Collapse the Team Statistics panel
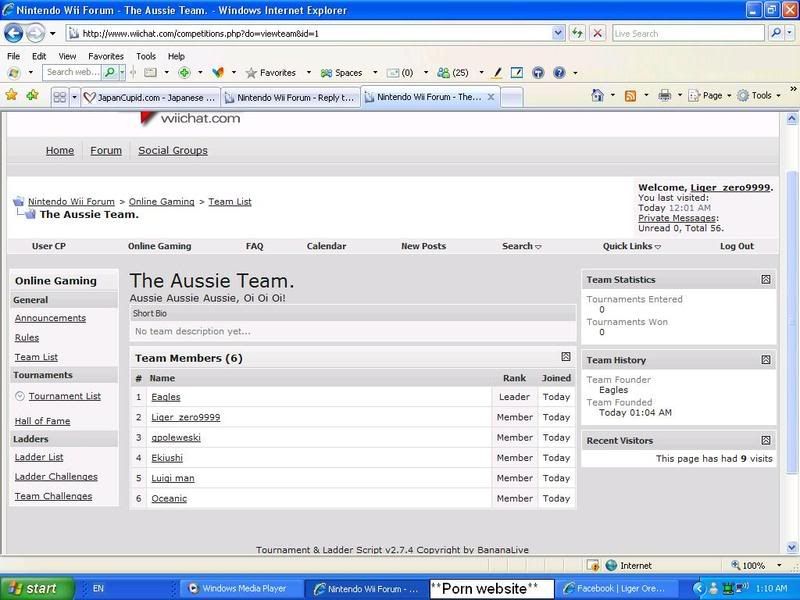 (x=766, y=279)
